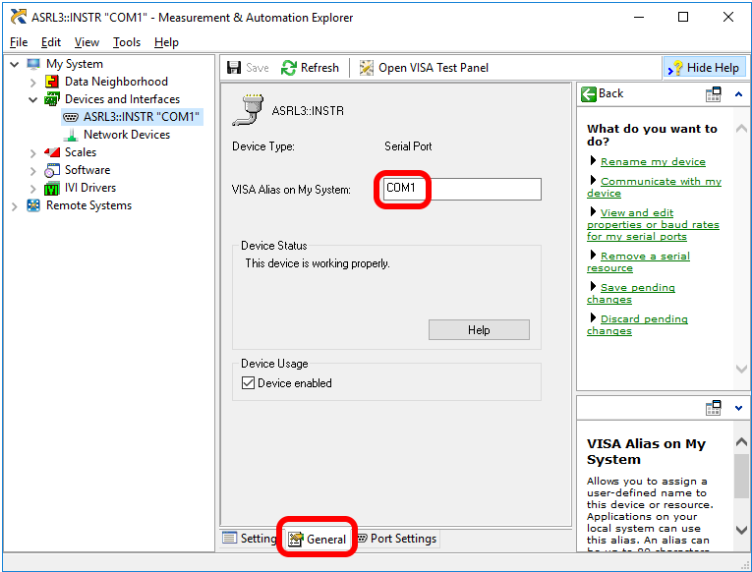Open the Rename my device link
This screenshot has height=572, width=752.
(x=652, y=162)
